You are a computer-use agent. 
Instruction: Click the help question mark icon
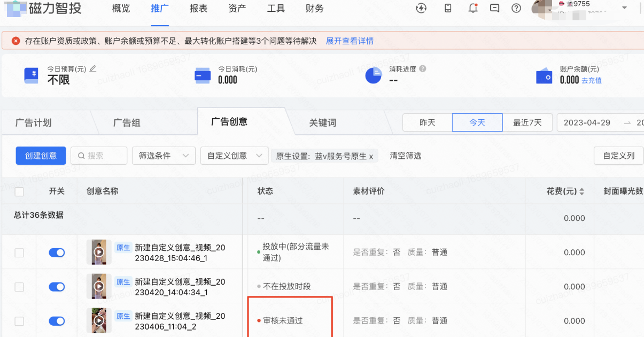(515, 9)
